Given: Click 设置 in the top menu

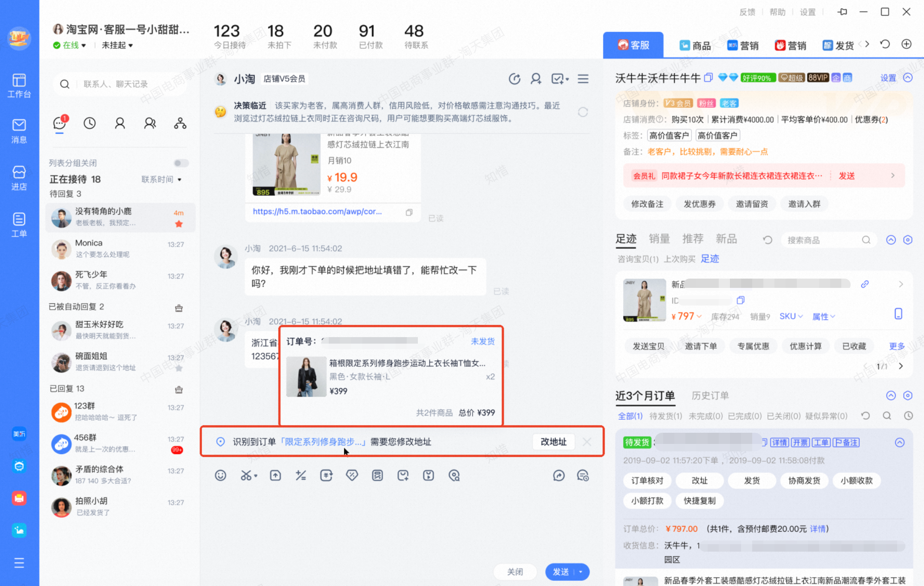Looking at the screenshot, I should (x=807, y=12).
